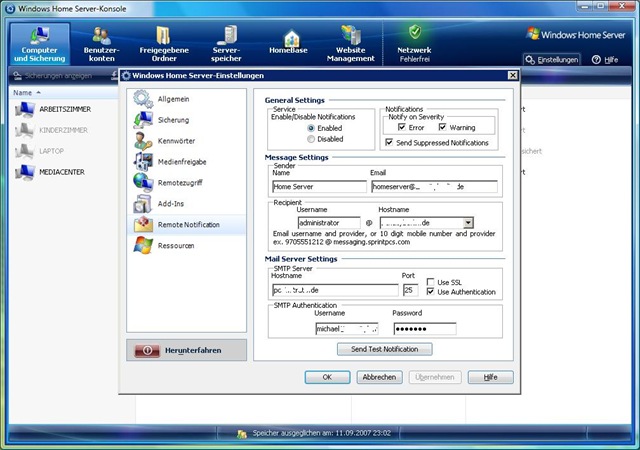Viewport: 640px width, 450px height.
Task: Toggle Send Suppressed Notifications checkbox
Action: click(389, 143)
